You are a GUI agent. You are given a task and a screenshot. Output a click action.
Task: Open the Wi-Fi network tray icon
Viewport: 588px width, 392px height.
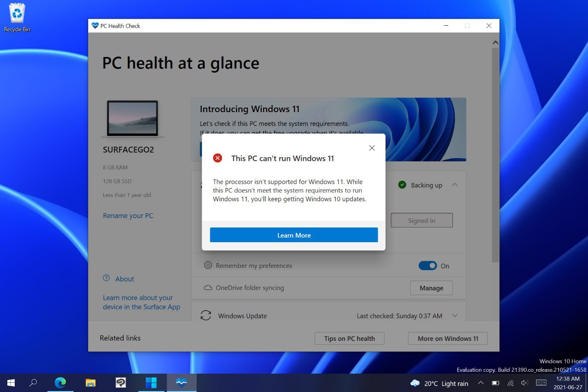point(510,383)
